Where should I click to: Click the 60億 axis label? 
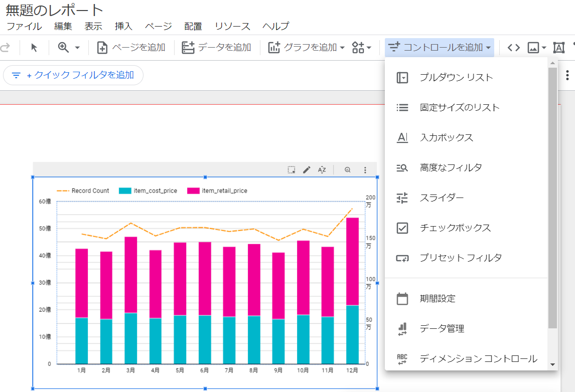pyautogui.click(x=45, y=202)
